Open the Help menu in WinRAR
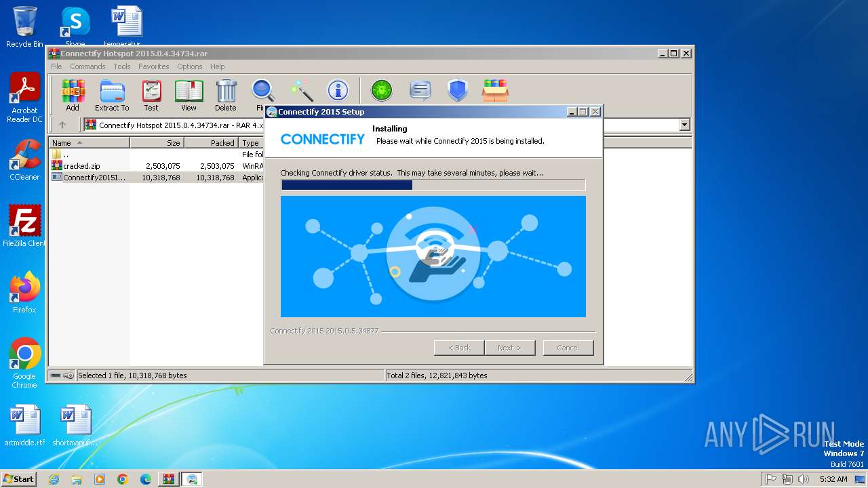This screenshot has width=868, height=488. point(217,66)
